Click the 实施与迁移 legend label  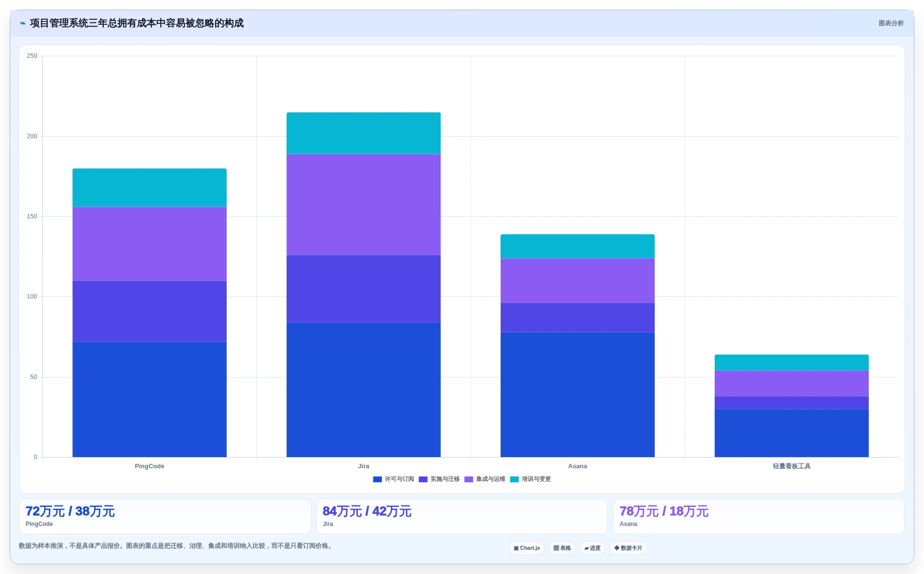click(x=445, y=479)
